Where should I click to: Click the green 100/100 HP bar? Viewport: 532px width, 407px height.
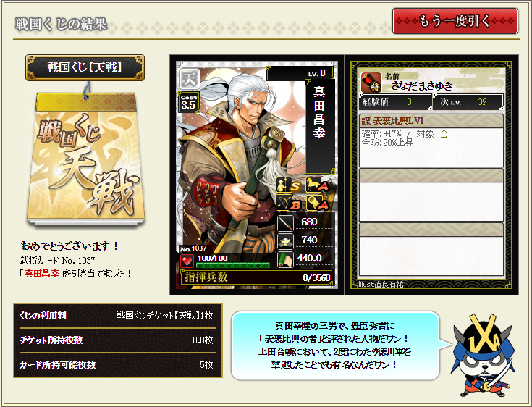[x=233, y=265]
